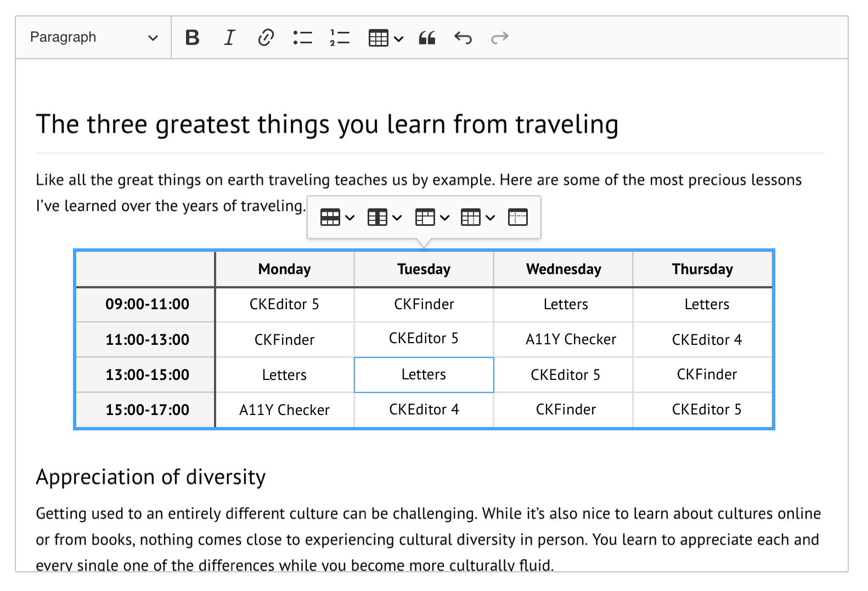
Task: Click Monday 09:00-11:00 cell CKEditor 5
Action: (285, 304)
